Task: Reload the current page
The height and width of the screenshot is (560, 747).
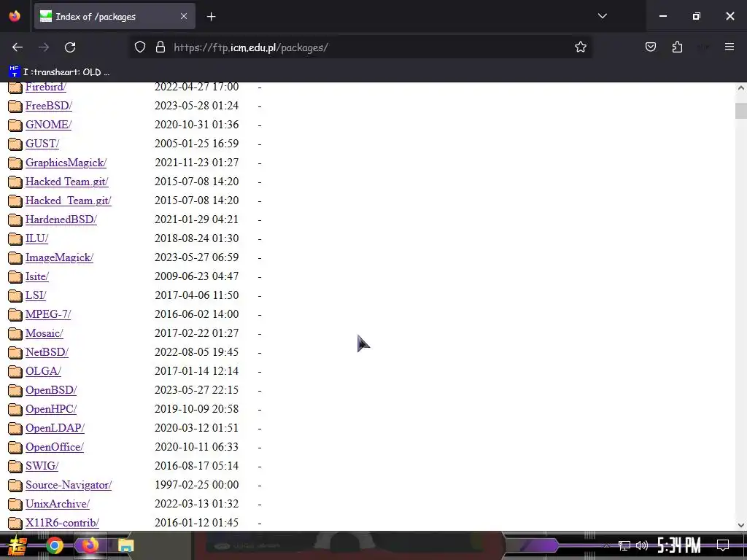Action: tap(70, 47)
